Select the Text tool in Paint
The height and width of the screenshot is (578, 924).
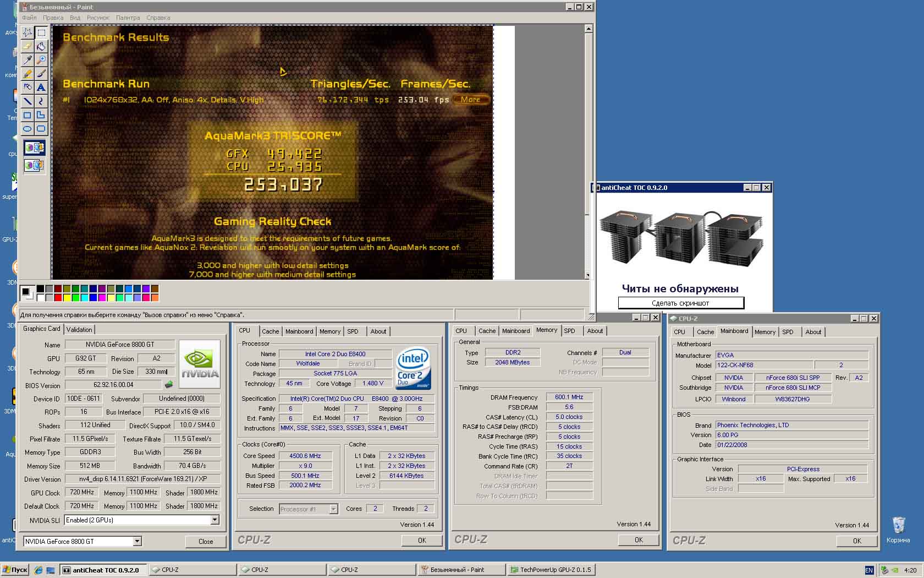(x=41, y=88)
